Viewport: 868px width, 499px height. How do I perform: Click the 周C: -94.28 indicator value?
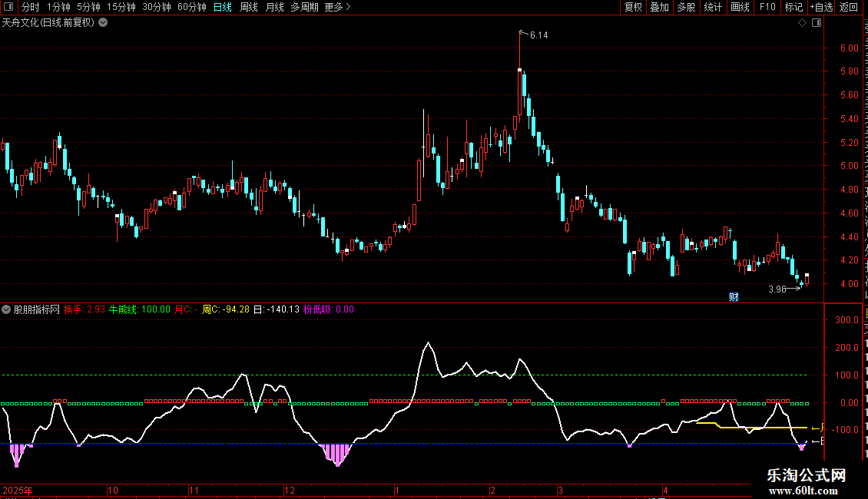pyautogui.click(x=226, y=309)
